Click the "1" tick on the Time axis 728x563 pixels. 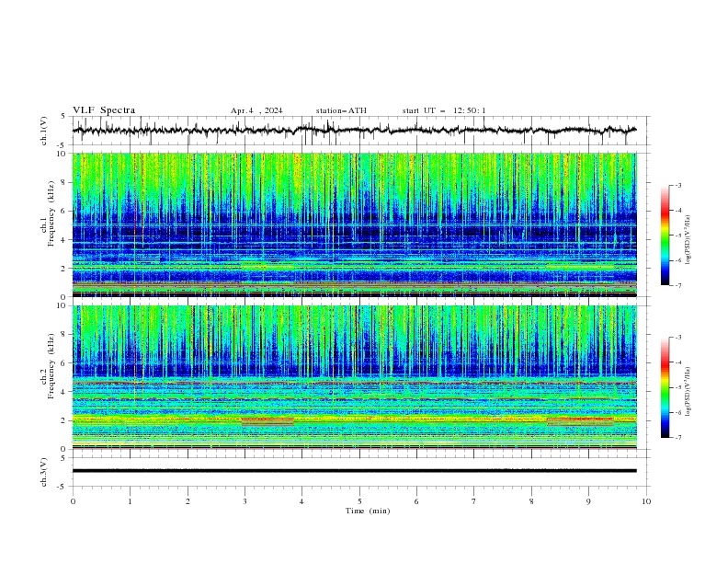(x=130, y=501)
